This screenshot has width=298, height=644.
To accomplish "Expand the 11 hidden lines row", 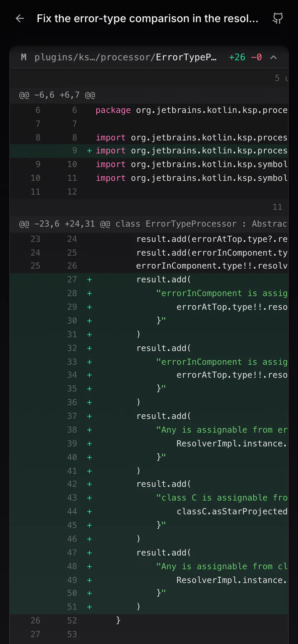I will (149, 207).
